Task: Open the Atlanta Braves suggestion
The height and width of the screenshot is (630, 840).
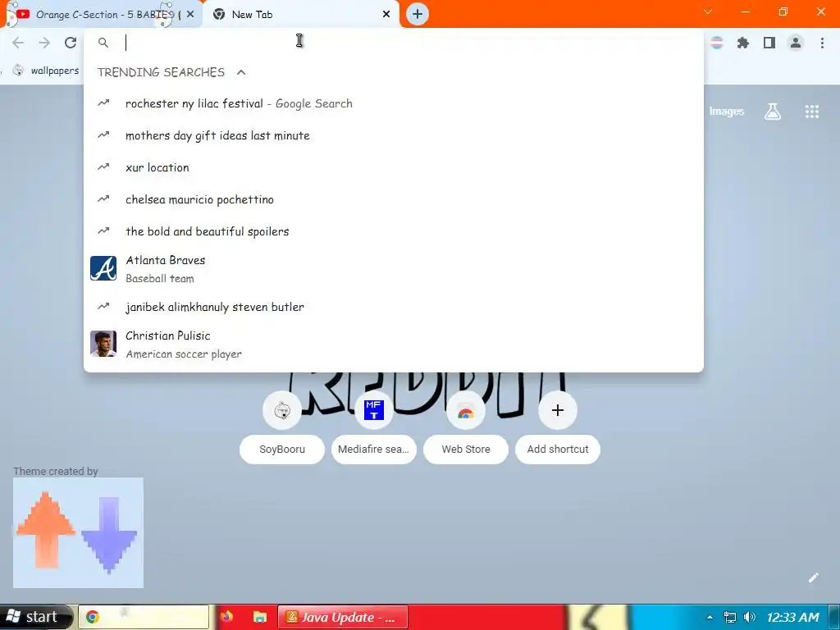Action: [393, 269]
